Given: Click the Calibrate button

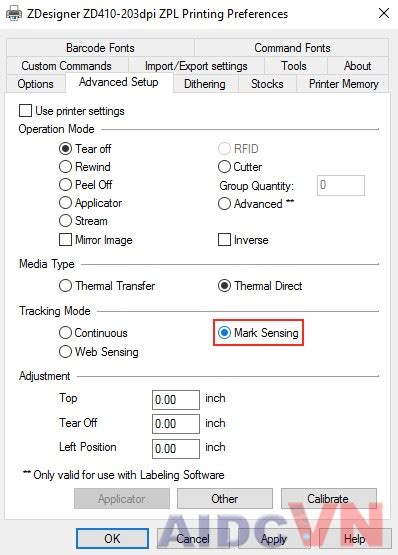Looking at the screenshot, I should [328, 499].
